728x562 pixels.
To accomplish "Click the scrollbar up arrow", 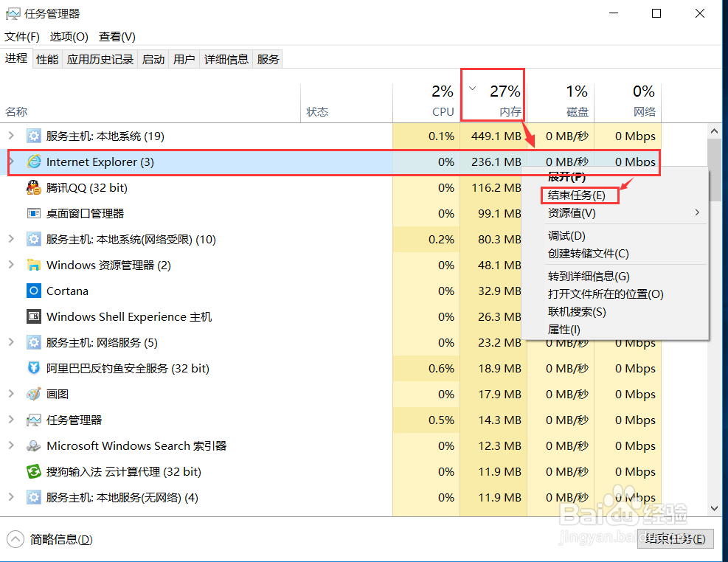I will coord(714,131).
